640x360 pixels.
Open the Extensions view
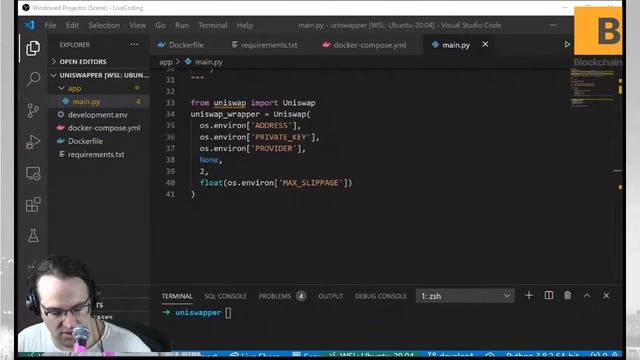33,204
